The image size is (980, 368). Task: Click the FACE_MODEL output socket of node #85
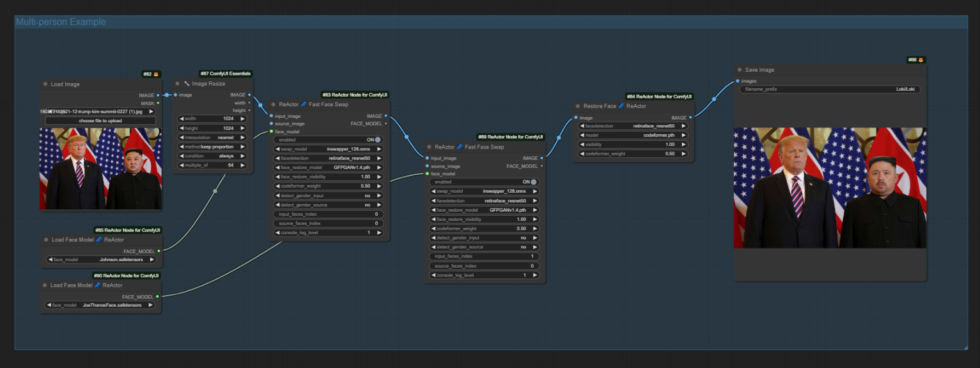(158, 252)
